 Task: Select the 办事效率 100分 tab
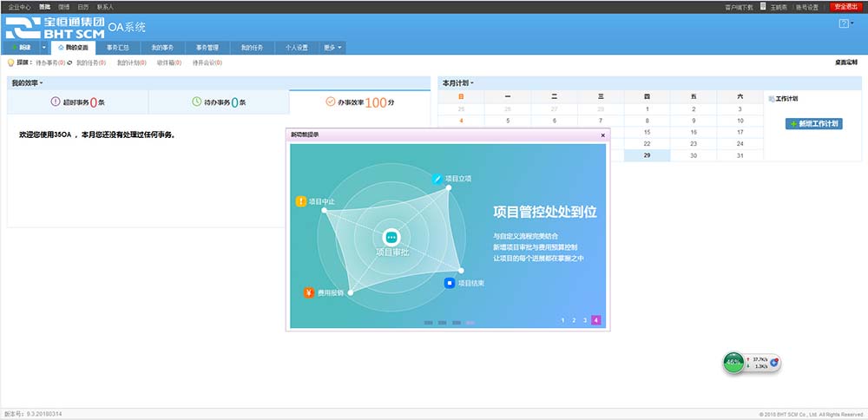pos(360,102)
